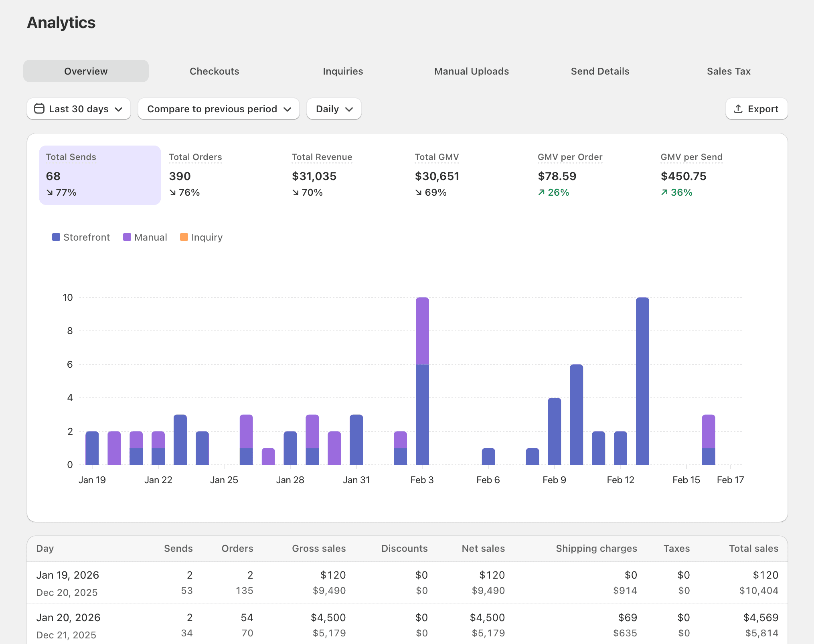Toggle the Manual series in the chart legend

[145, 237]
